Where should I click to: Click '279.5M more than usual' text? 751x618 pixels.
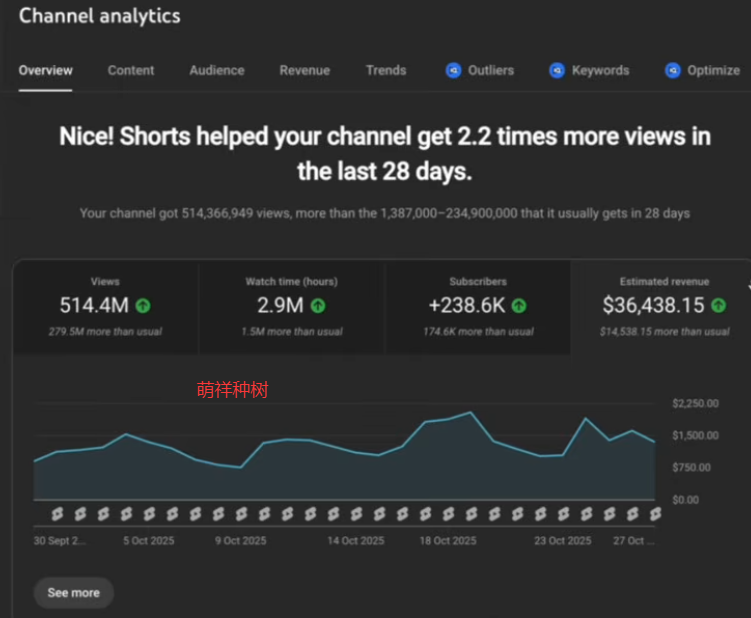[x=105, y=332]
